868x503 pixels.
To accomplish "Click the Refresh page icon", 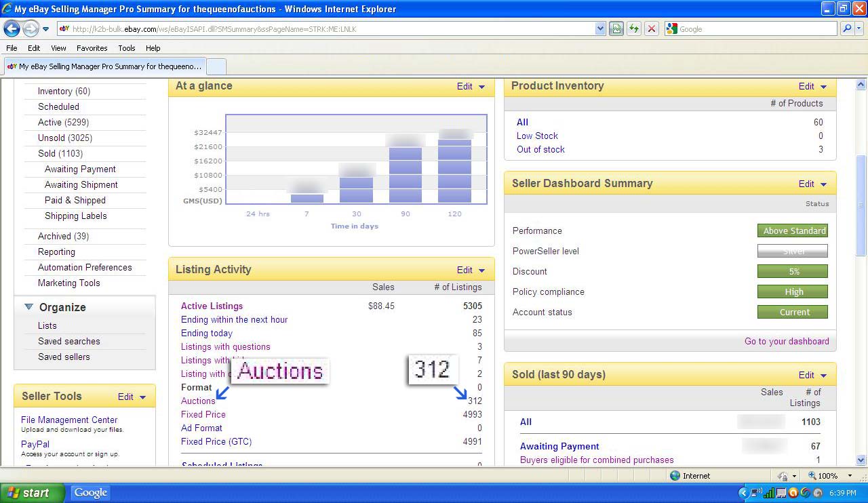I will [x=634, y=29].
